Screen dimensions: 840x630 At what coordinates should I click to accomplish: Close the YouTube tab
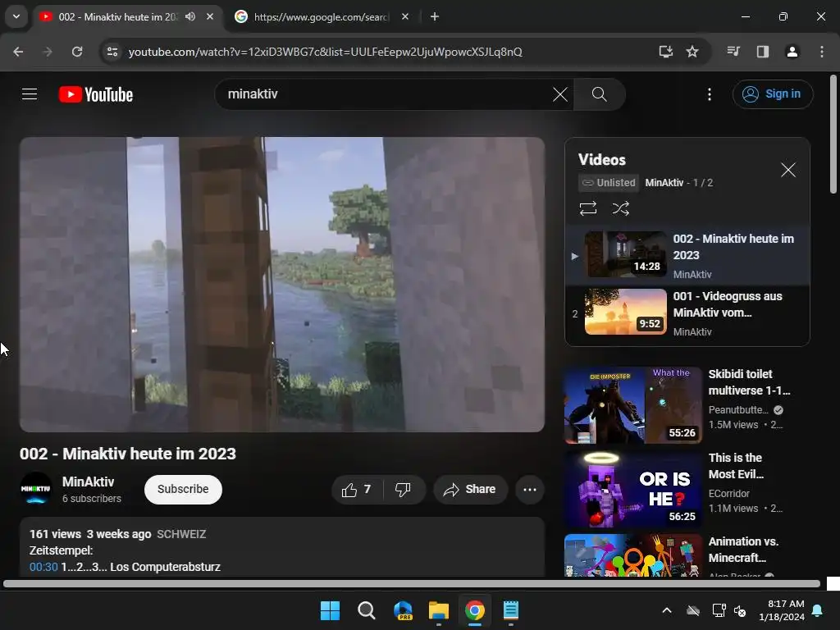pyautogui.click(x=210, y=16)
